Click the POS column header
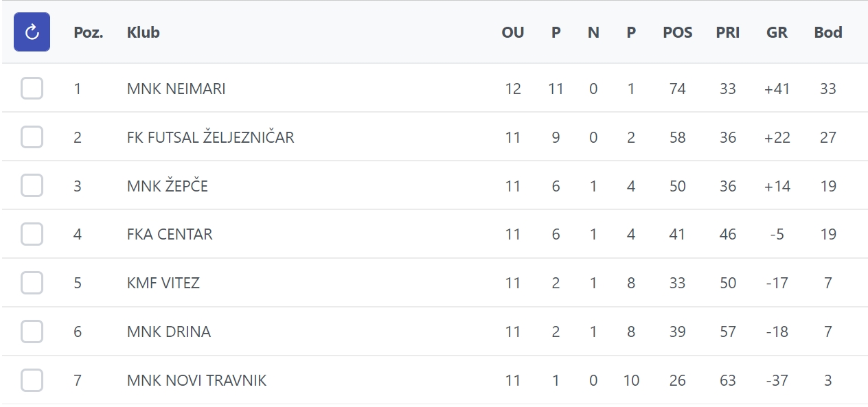Screen dimensions: 868x407 [x=678, y=32]
